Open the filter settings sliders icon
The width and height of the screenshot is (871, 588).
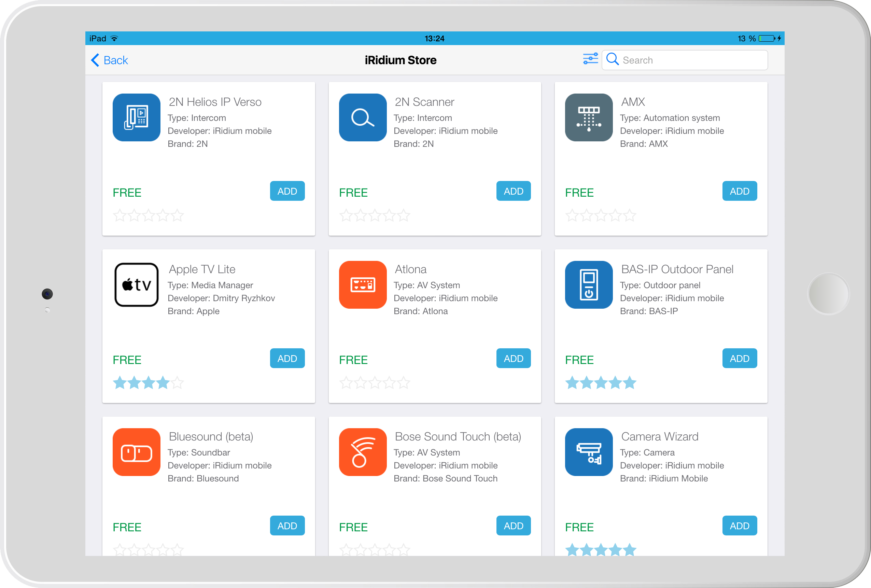click(x=590, y=59)
